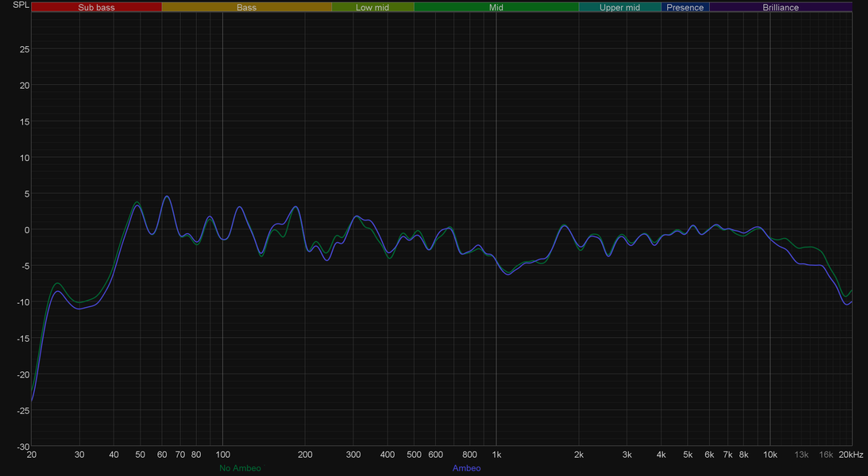This screenshot has width=868, height=476.
Task: Click the Upper mid band header
Action: [x=619, y=7]
